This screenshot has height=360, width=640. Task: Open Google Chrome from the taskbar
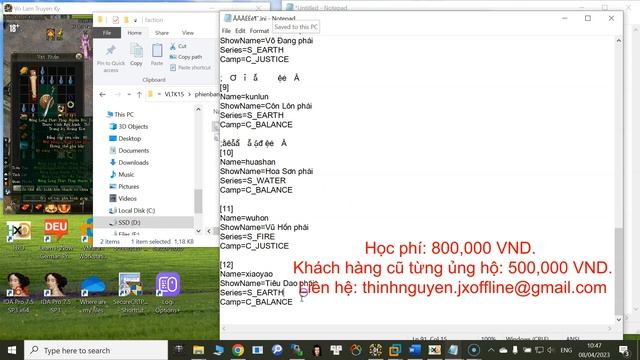click(238, 350)
